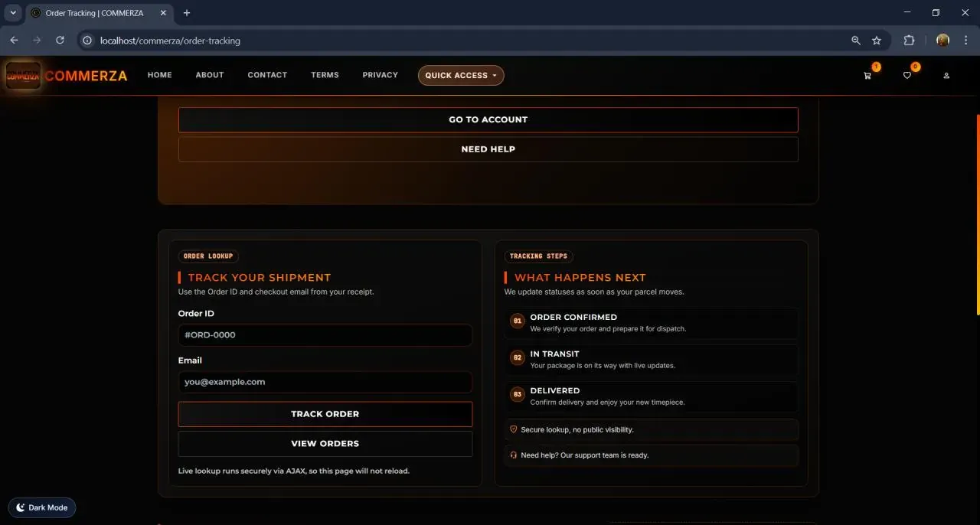Click the browser forward arrow
This screenshot has height=525, width=980.
pyautogui.click(x=37, y=41)
